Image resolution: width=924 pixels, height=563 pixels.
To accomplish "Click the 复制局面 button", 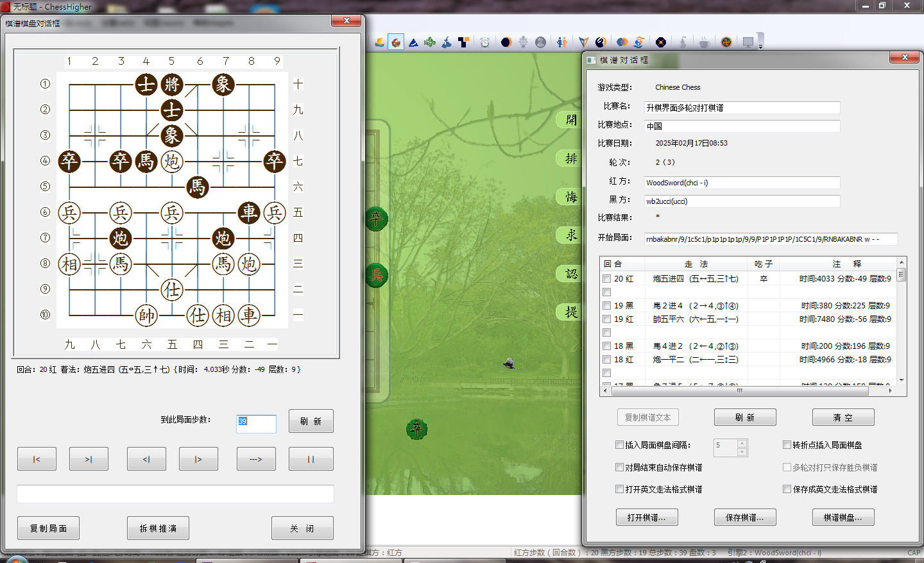I will 48,528.
